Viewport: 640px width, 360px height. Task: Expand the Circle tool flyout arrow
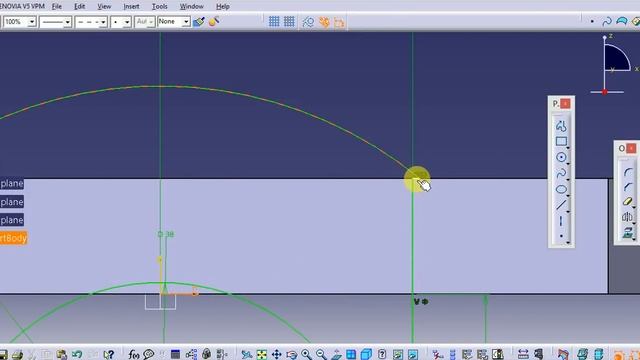568,164
